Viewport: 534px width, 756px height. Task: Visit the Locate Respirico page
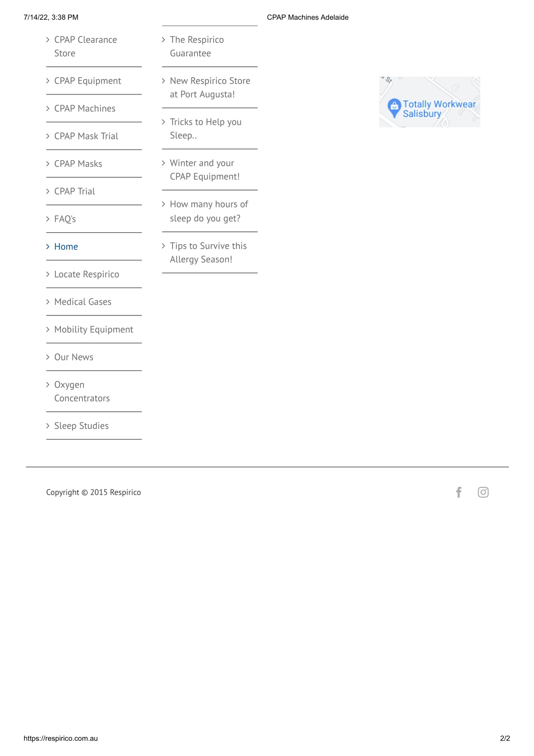[x=87, y=274]
